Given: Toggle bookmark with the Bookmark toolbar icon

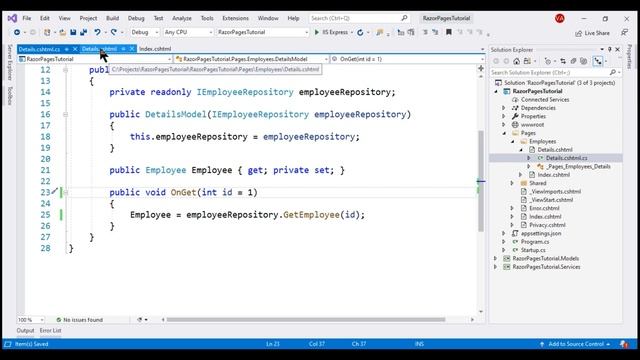Looking at the screenshot, I should pyautogui.click(x=449, y=32).
